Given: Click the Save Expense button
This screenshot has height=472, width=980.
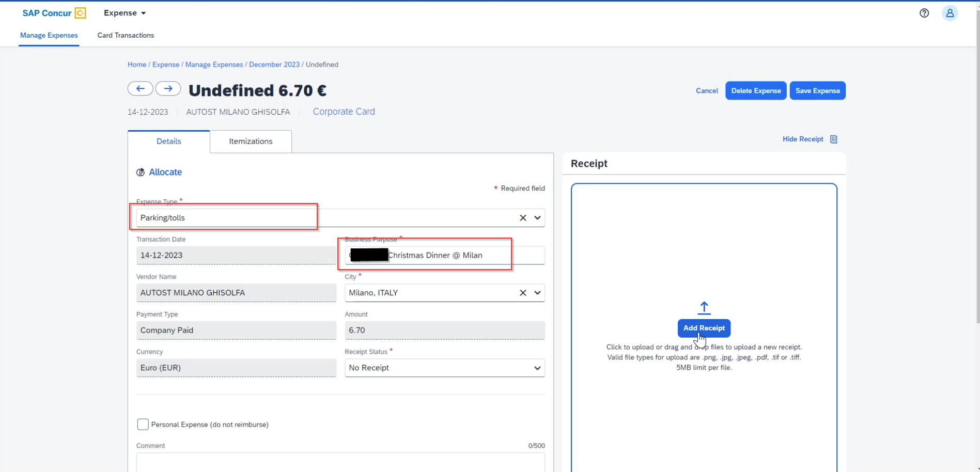Looking at the screenshot, I should tap(817, 90).
